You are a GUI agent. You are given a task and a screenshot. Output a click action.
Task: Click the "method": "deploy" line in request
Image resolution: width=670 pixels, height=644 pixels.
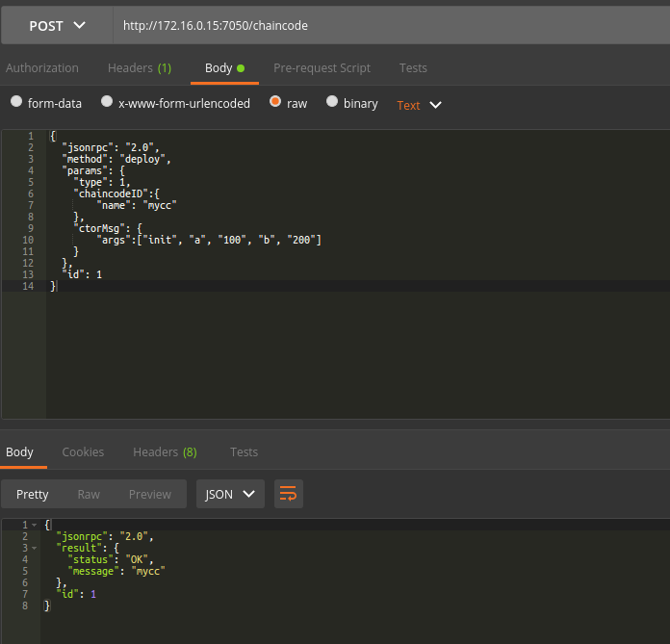[x=116, y=159]
